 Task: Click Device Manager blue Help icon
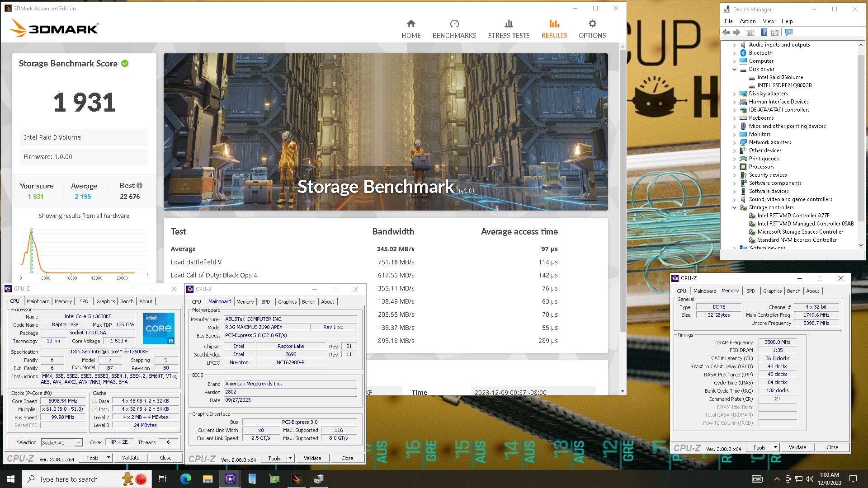(x=764, y=33)
